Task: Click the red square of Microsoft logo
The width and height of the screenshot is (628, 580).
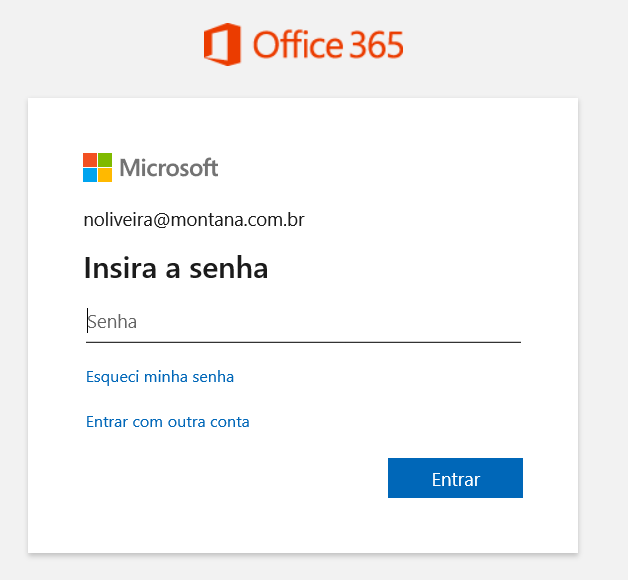Action: coord(90,160)
